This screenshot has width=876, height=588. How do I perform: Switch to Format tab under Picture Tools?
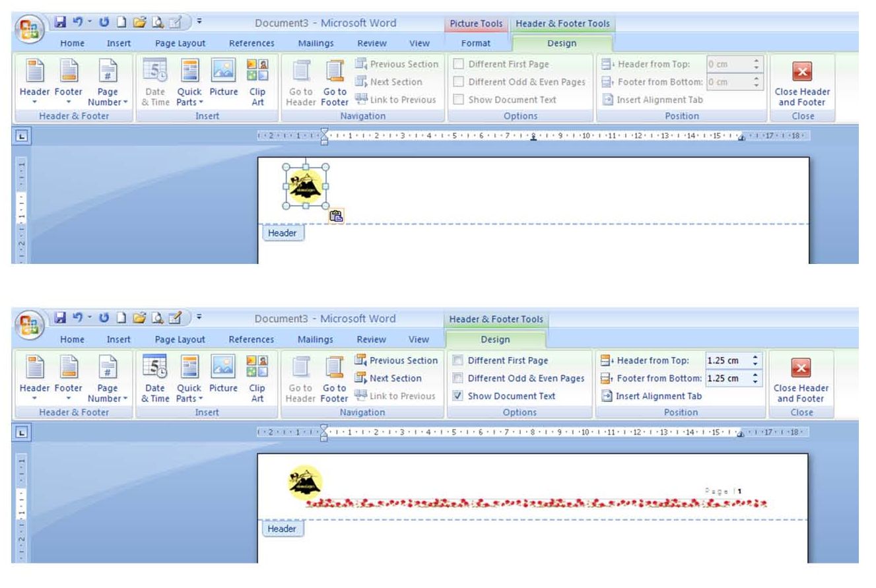click(x=475, y=44)
